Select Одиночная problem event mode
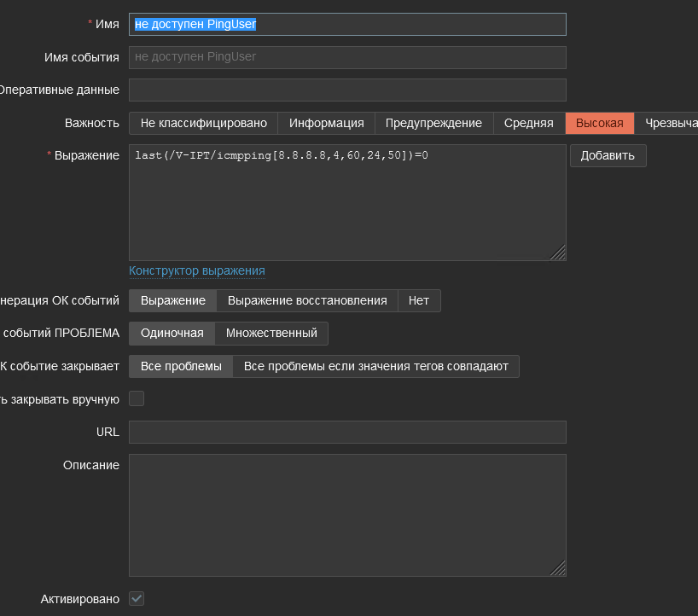Screen dimensions: 698x616 [x=172, y=334]
